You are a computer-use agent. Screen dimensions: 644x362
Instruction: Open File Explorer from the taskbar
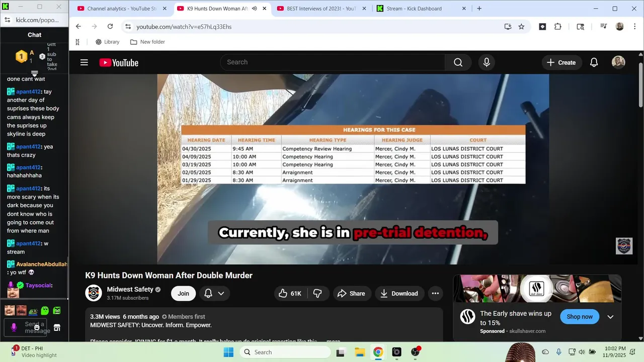coord(359,352)
